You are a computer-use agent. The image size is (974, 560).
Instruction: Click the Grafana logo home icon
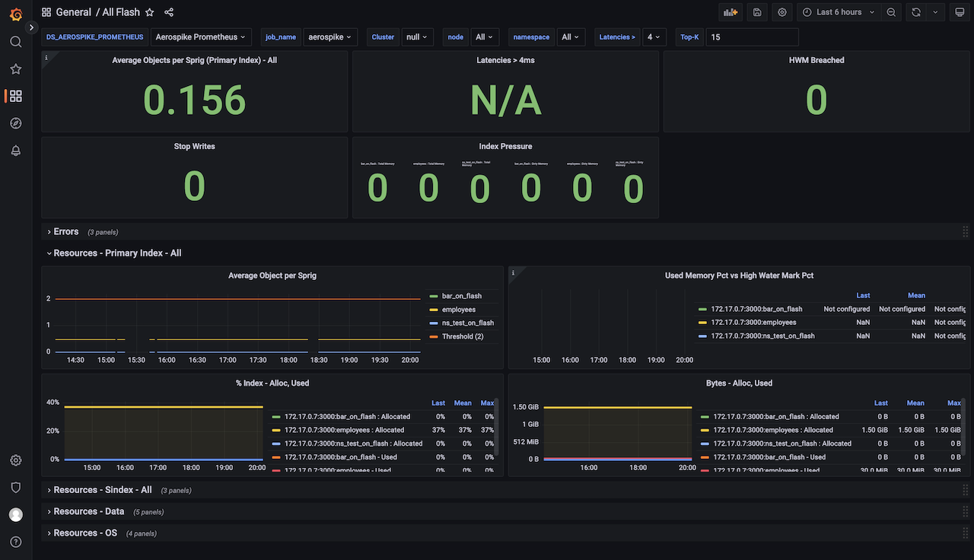click(16, 14)
